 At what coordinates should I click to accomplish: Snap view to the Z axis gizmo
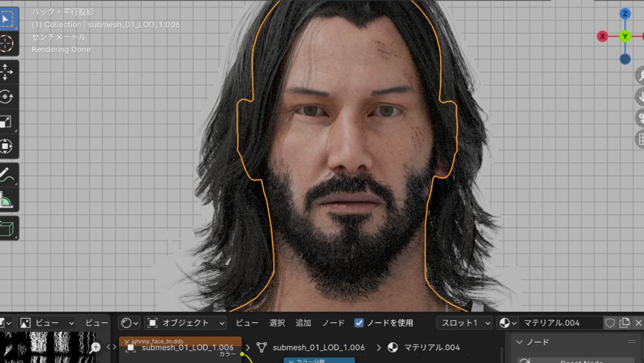pyautogui.click(x=625, y=14)
